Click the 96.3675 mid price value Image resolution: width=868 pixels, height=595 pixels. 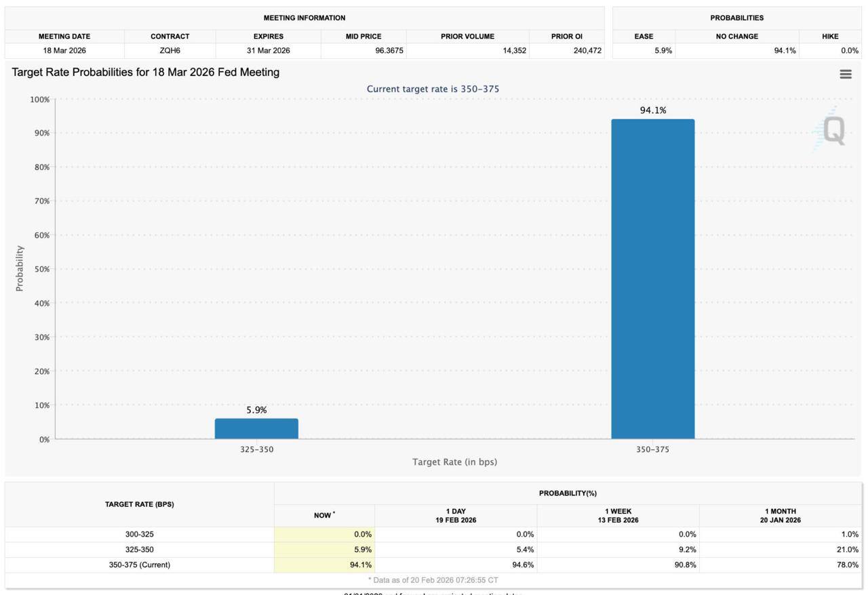[x=389, y=51]
